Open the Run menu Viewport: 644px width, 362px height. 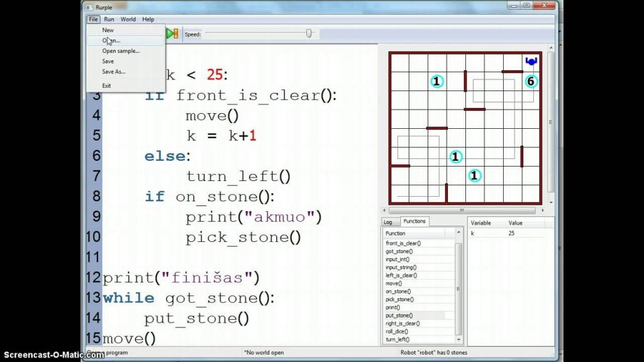109,19
